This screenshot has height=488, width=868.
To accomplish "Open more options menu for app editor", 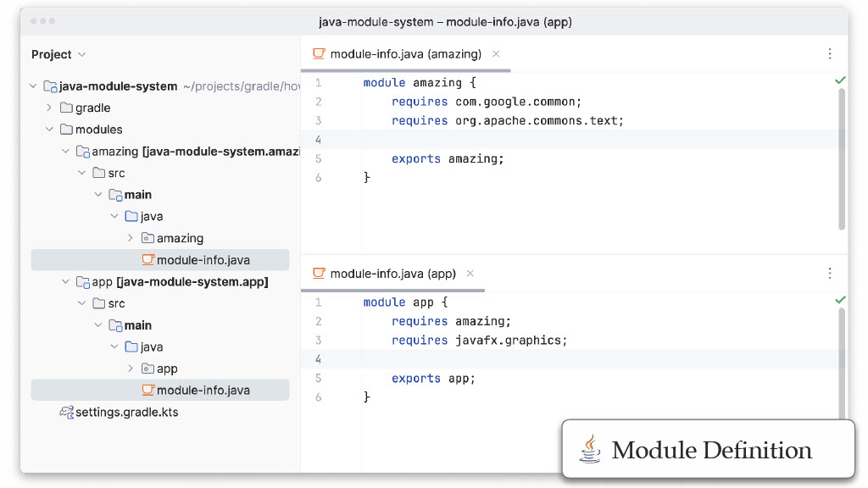I will [x=830, y=274].
